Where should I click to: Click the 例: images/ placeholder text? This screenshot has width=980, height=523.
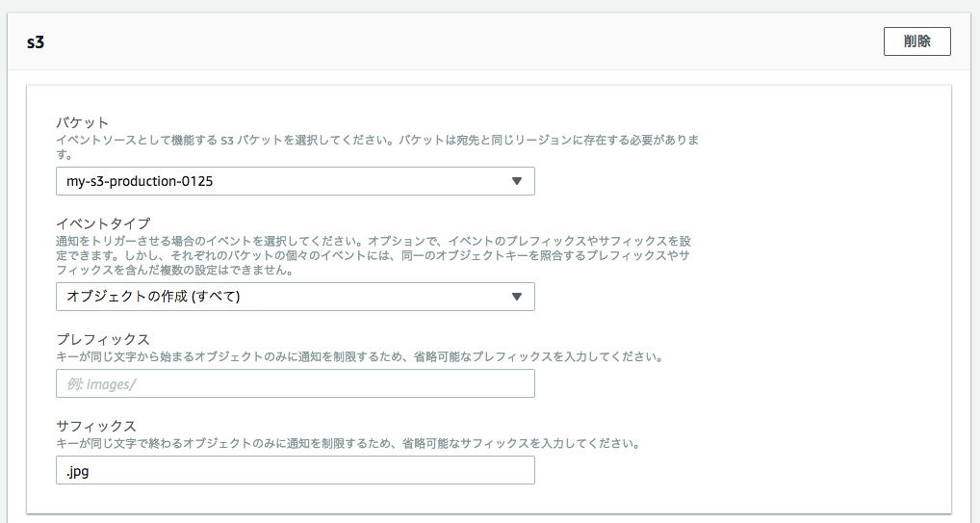[100, 384]
